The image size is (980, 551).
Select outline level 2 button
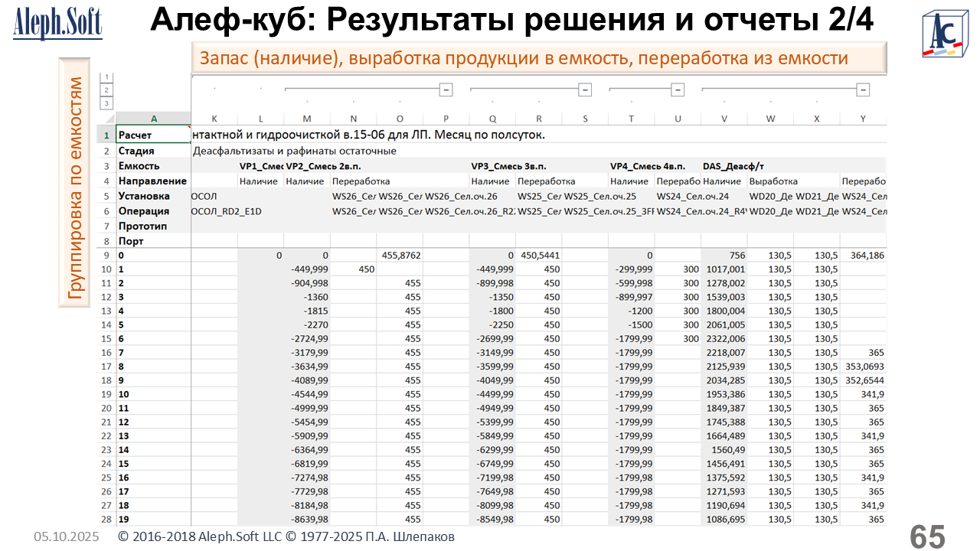[106, 90]
